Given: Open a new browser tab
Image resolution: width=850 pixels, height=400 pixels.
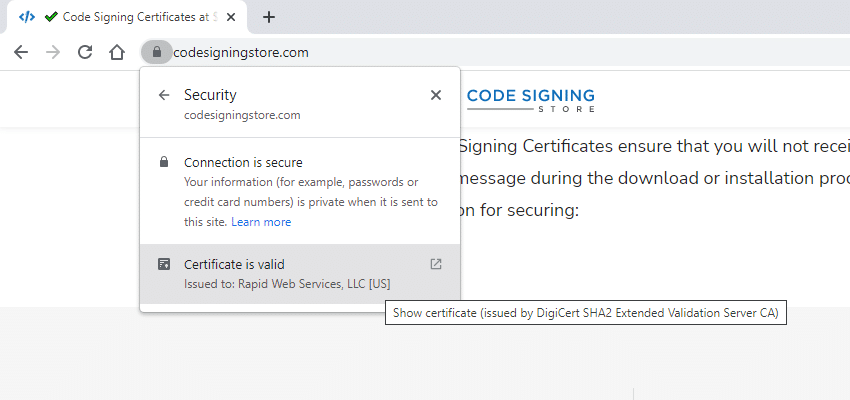Looking at the screenshot, I should (268, 17).
